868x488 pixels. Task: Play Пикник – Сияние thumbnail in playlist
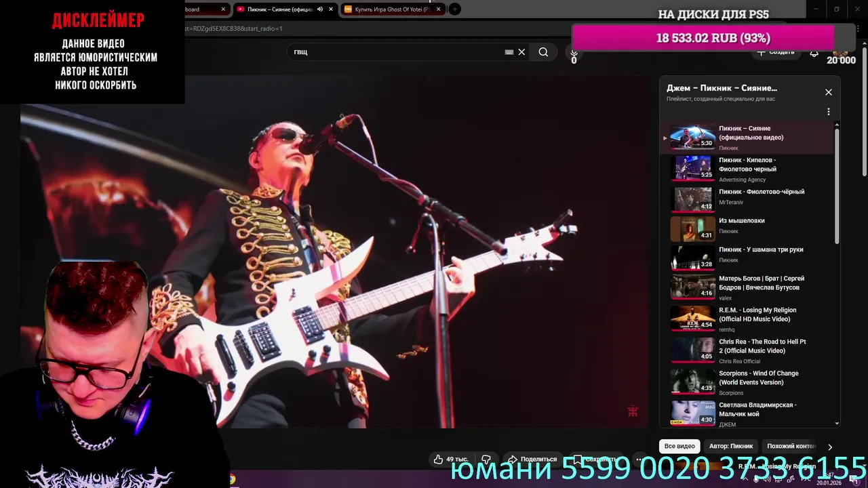pos(692,137)
